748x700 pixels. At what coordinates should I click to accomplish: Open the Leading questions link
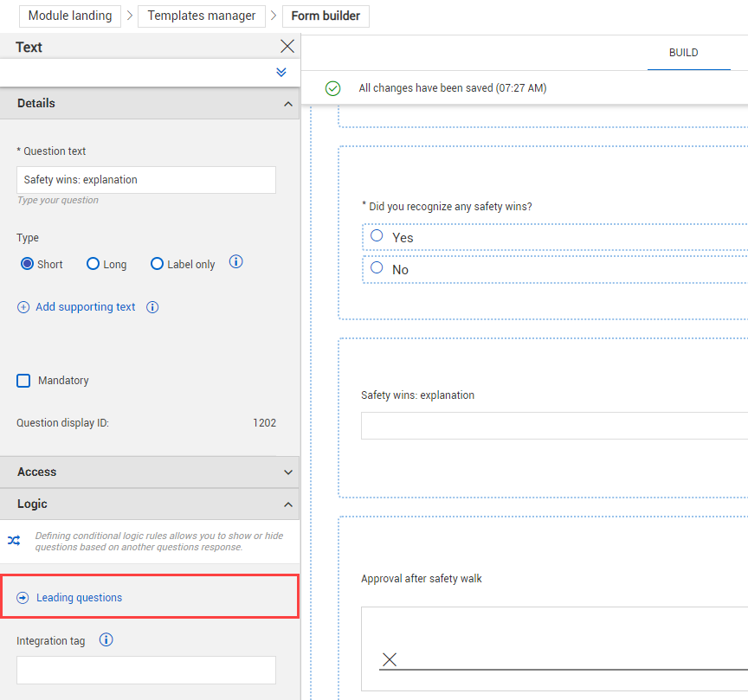[79, 598]
